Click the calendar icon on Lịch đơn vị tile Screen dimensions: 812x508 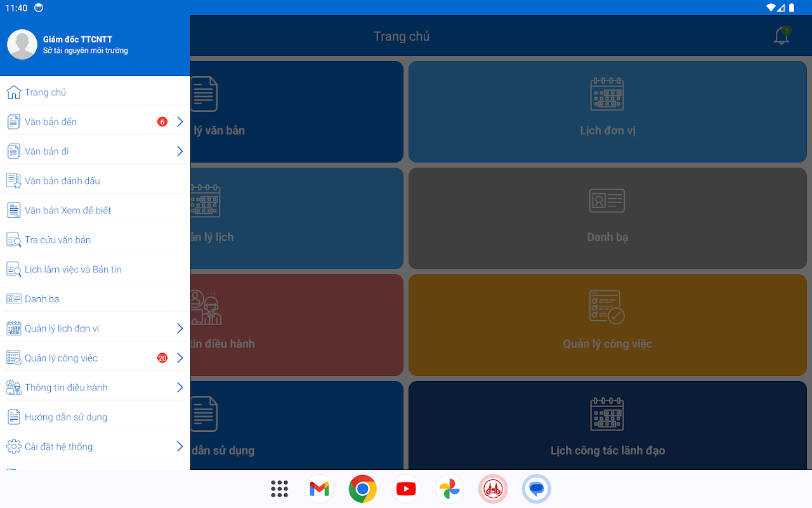[607, 94]
